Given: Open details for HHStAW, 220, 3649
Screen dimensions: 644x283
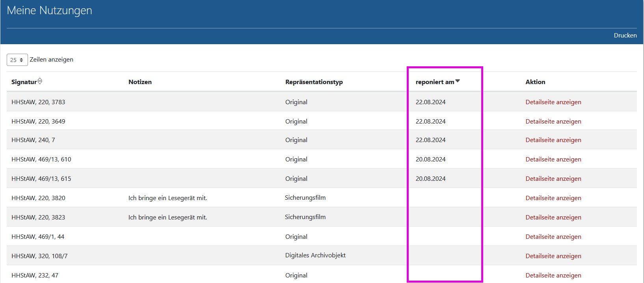Looking at the screenshot, I should click(553, 122).
